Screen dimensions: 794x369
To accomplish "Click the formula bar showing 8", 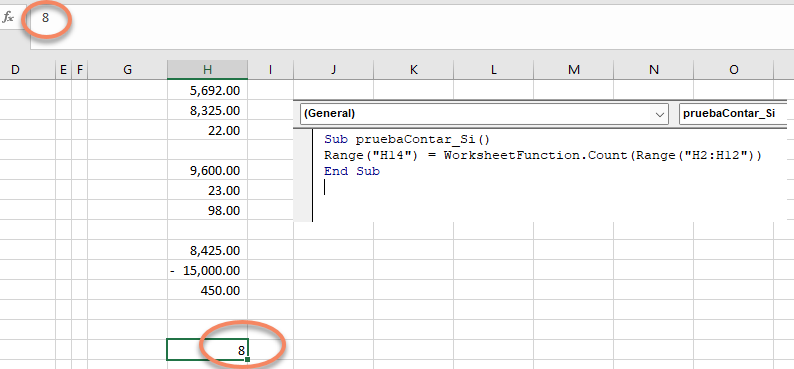I will (411, 27).
